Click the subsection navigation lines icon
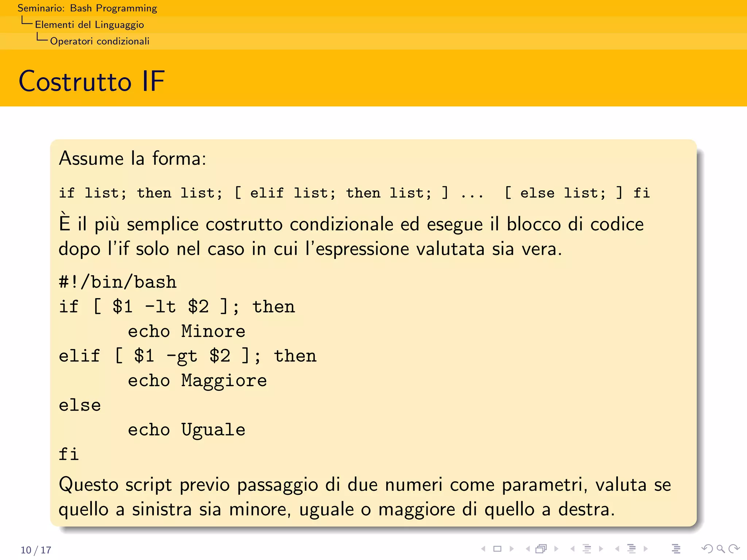The height and width of the screenshot is (560, 747). tap(587, 549)
